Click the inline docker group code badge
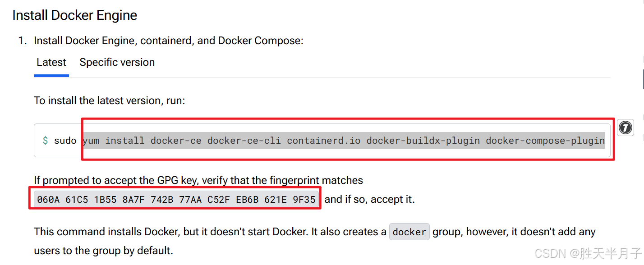 [409, 232]
